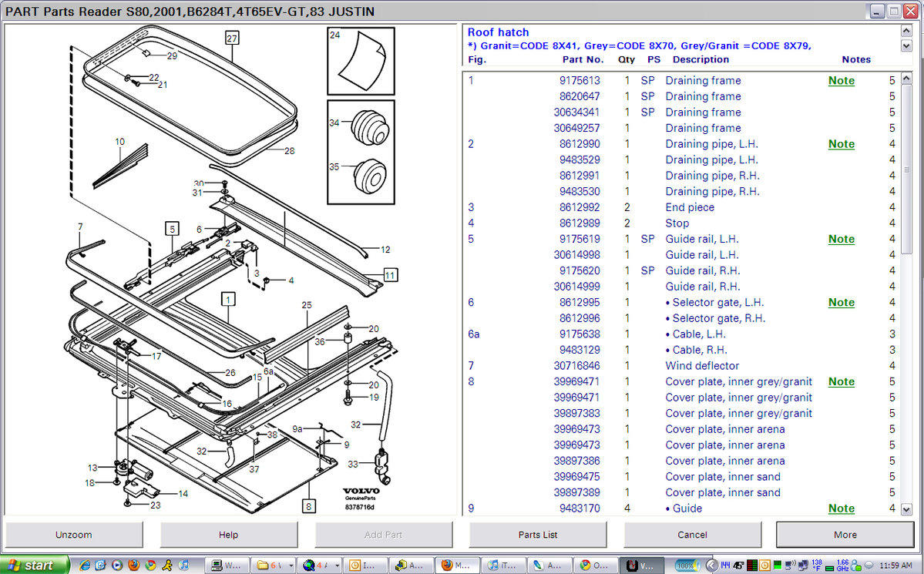Click boxed callout 27 in the diagram
924x574 pixels.
(x=232, y=37)
